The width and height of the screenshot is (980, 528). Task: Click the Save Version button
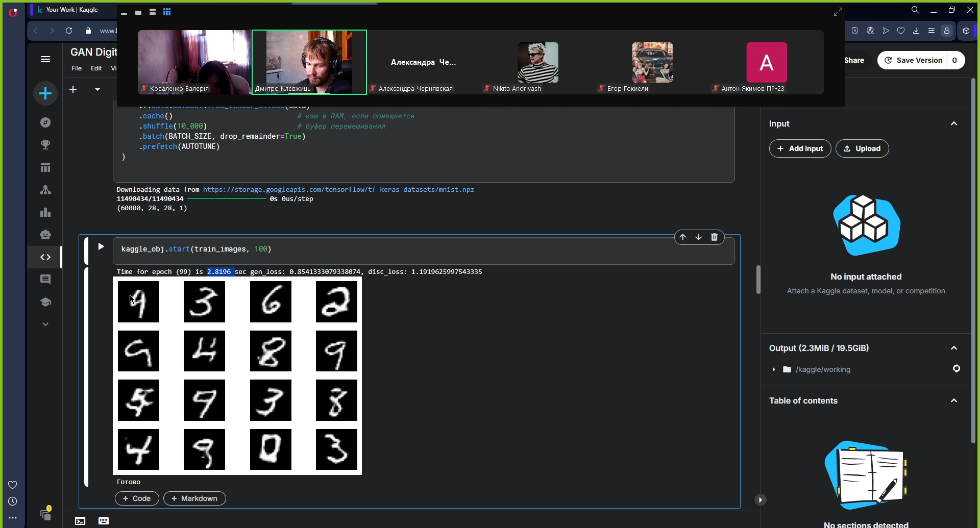(913, 60)
